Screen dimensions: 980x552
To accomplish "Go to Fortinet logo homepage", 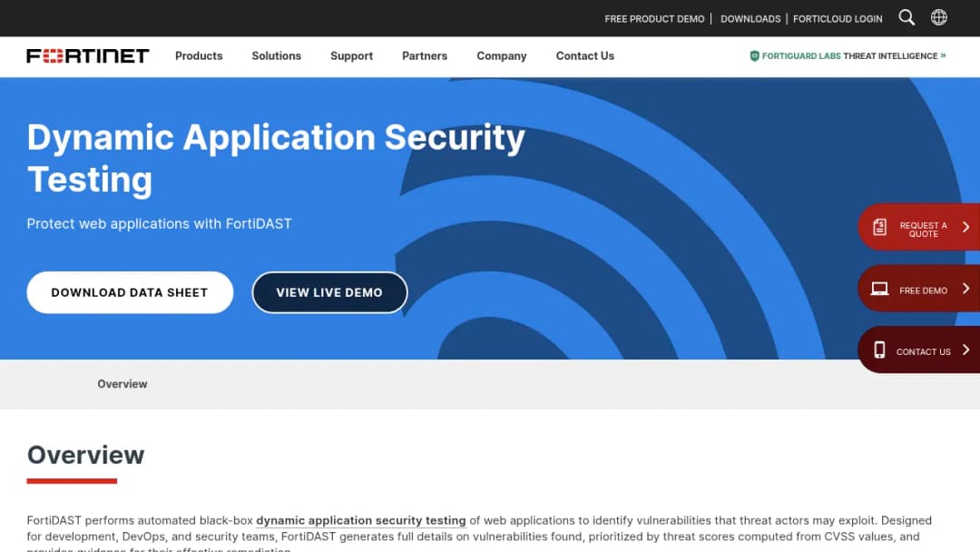I will point(87,55).
